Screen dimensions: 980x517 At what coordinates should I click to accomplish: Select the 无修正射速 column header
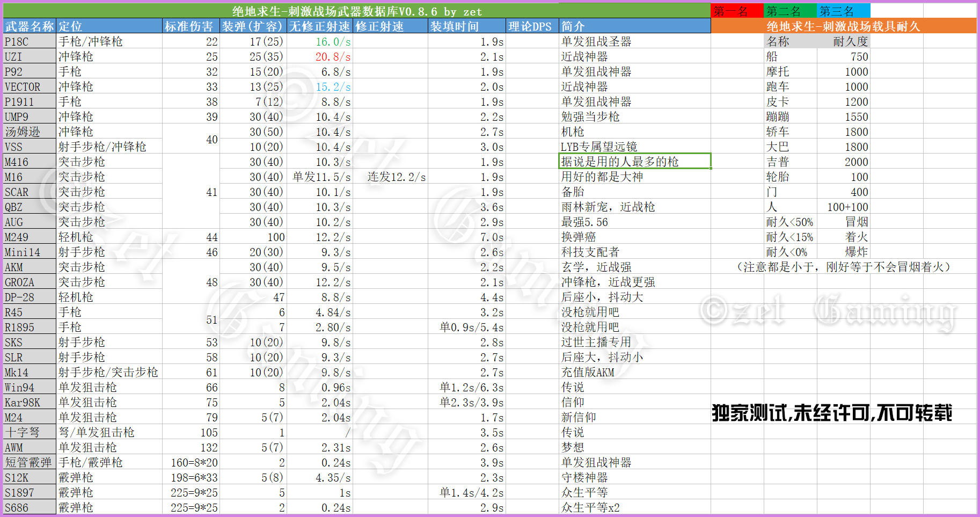pyautogui.click(x=319, y=26)
